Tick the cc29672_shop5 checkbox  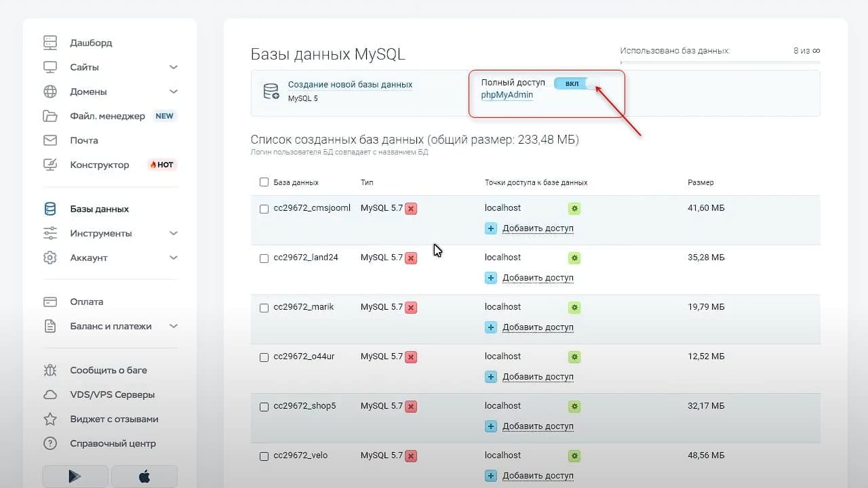pyautogui.click(x=264, y=407)
